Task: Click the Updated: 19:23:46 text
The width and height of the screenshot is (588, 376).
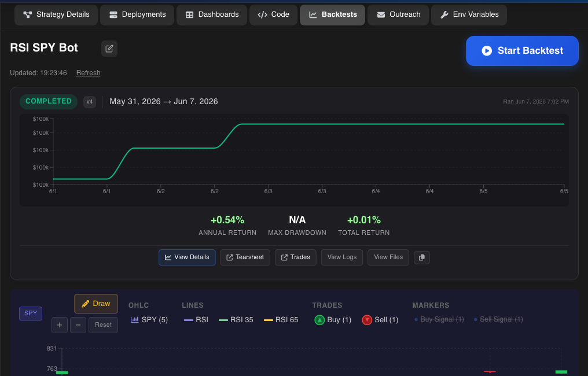Action: pos(38,73)
